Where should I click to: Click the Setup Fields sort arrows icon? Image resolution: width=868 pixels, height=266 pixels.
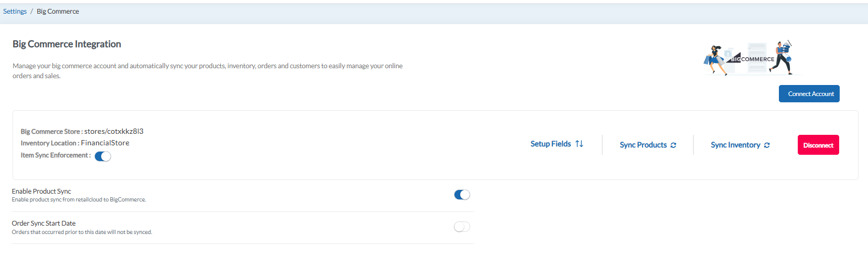tap(579, 144)
